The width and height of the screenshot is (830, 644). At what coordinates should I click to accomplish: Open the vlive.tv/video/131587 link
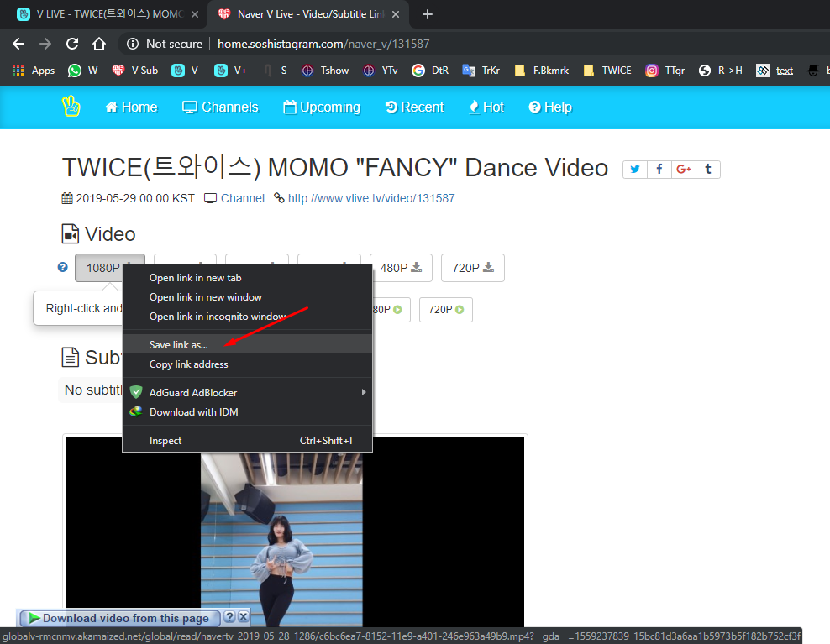pyautogui.click(x=371, y=198)
